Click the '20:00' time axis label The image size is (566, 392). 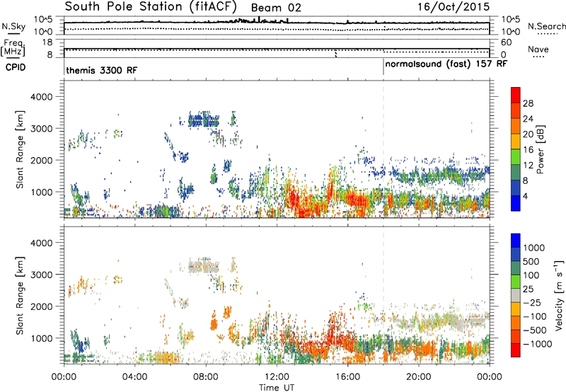pos(418,377)
